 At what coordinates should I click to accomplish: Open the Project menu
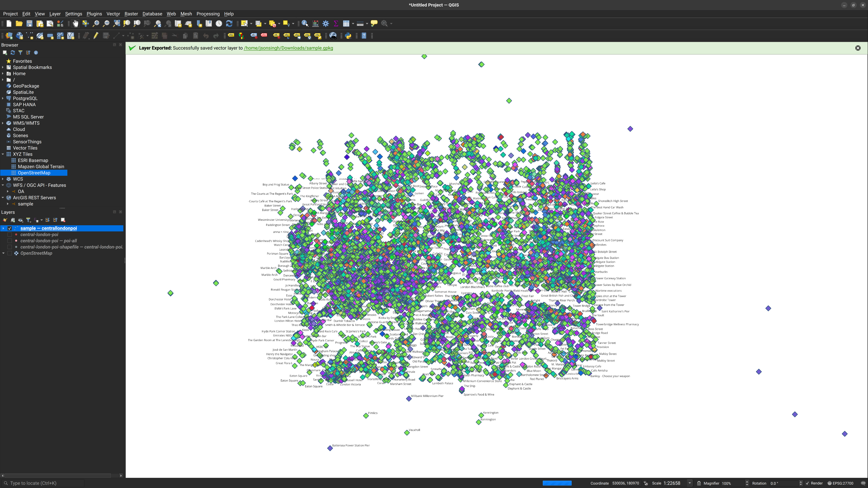pyautogui.click(x=10, y=14)
